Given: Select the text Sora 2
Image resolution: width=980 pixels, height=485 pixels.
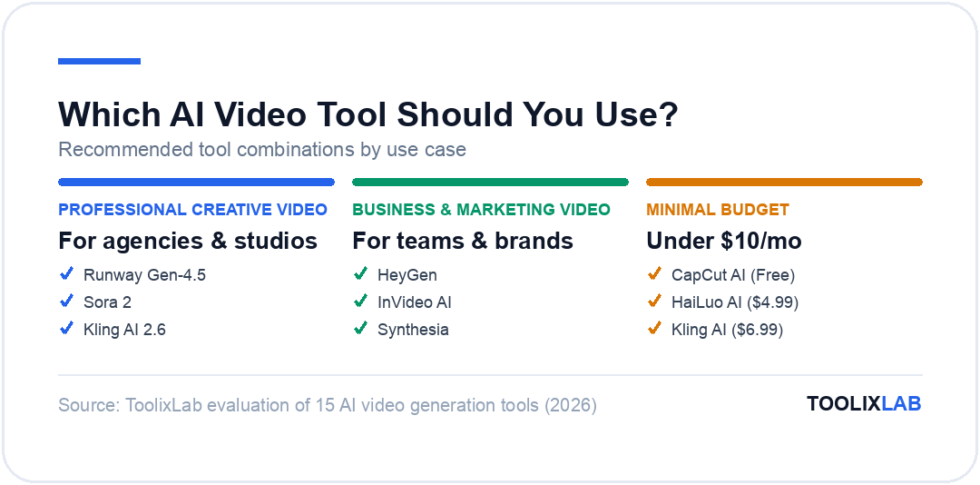Looking at the screenshot, I should [107, 302].
